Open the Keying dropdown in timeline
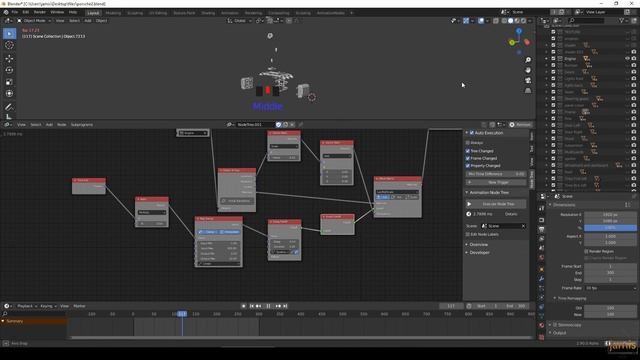This screenshot has width=640, height=360. [x=48, y=306]
